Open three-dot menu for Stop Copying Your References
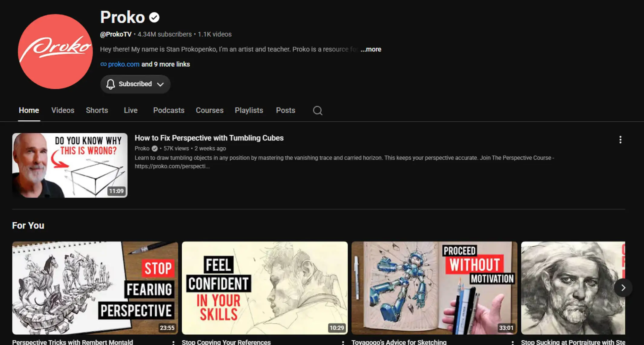 pyautogui.click(x=343, y=343)
